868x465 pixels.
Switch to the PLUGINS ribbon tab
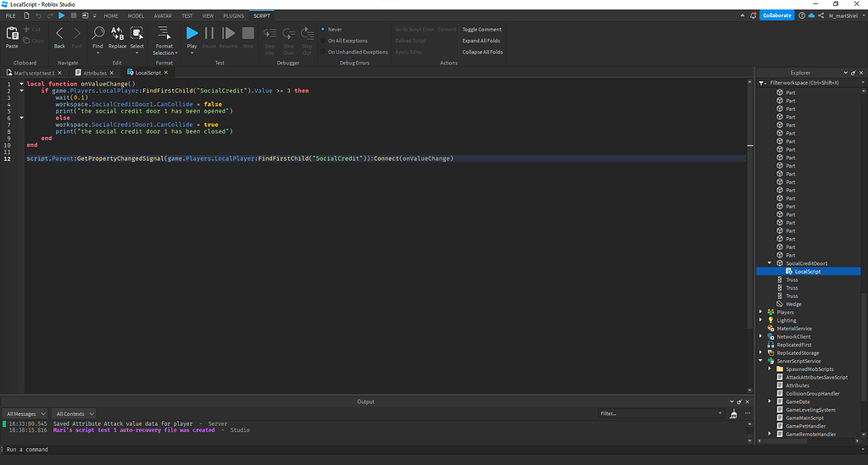pos(233,15)
